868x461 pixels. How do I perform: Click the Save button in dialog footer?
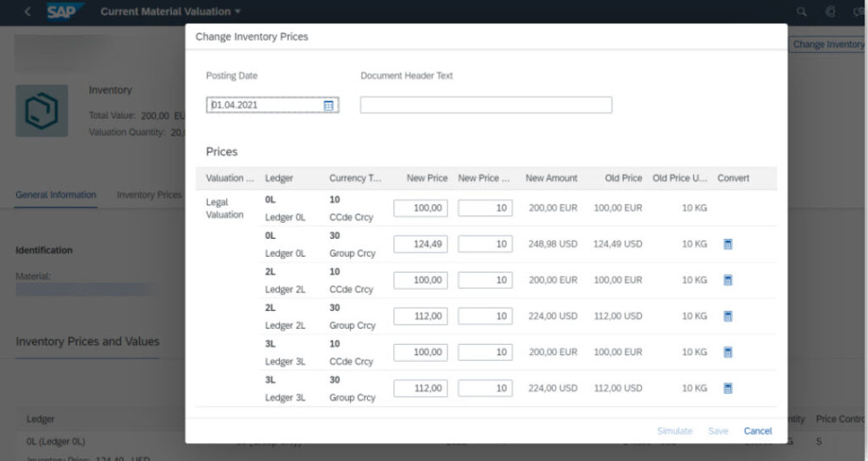(718, 431)
